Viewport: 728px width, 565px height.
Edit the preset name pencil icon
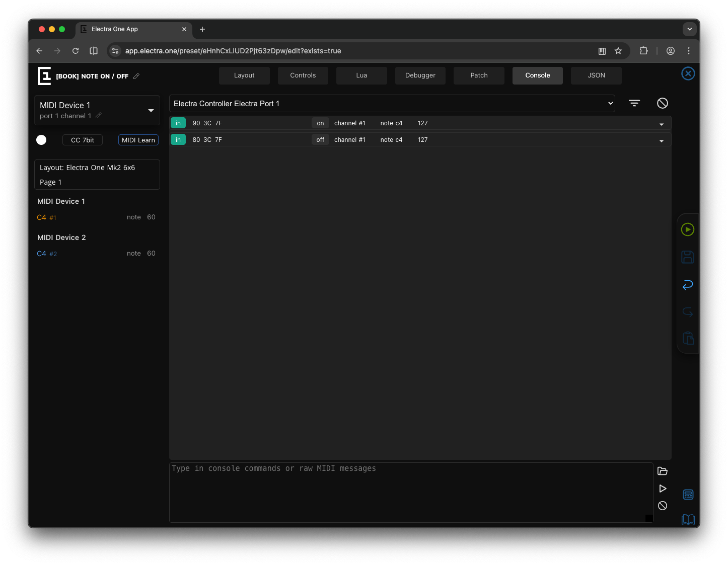pos(136,76)
